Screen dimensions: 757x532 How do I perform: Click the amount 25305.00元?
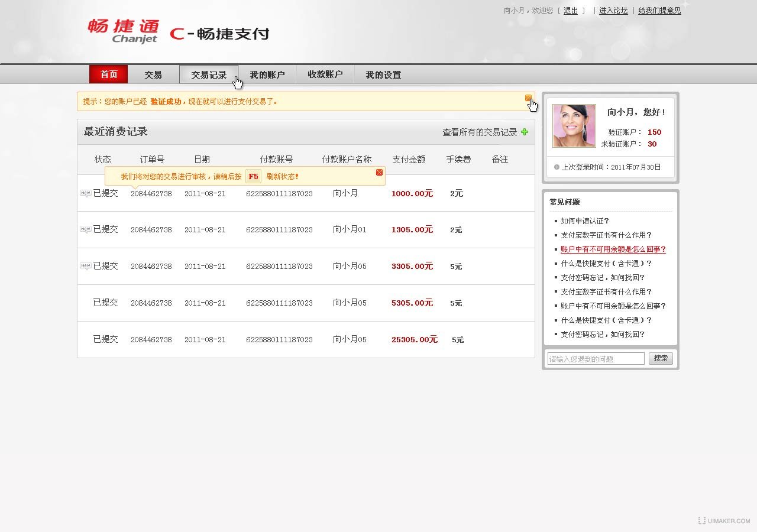click(415, 340)
